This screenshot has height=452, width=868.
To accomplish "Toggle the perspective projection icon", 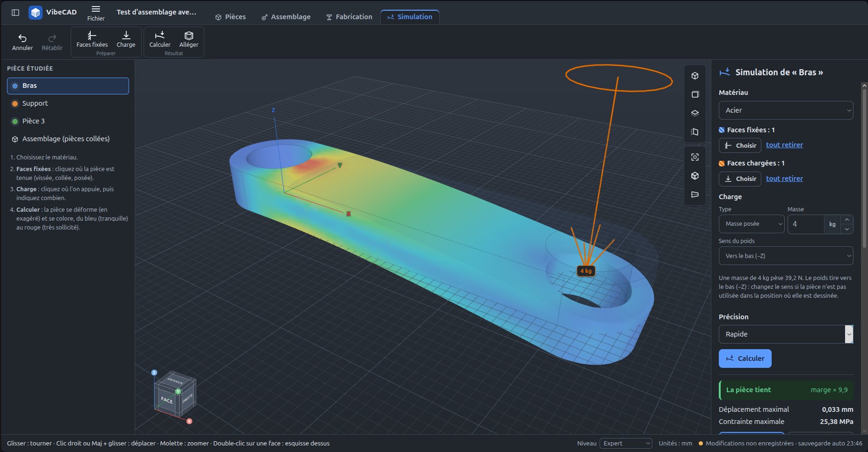I will coord(695,194).
